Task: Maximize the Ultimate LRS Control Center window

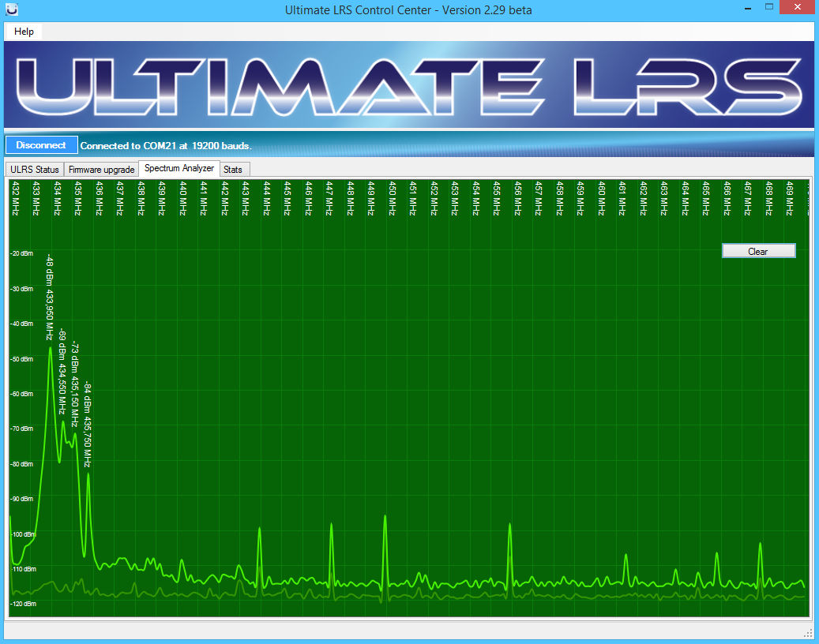Action: tap(769, 8)
